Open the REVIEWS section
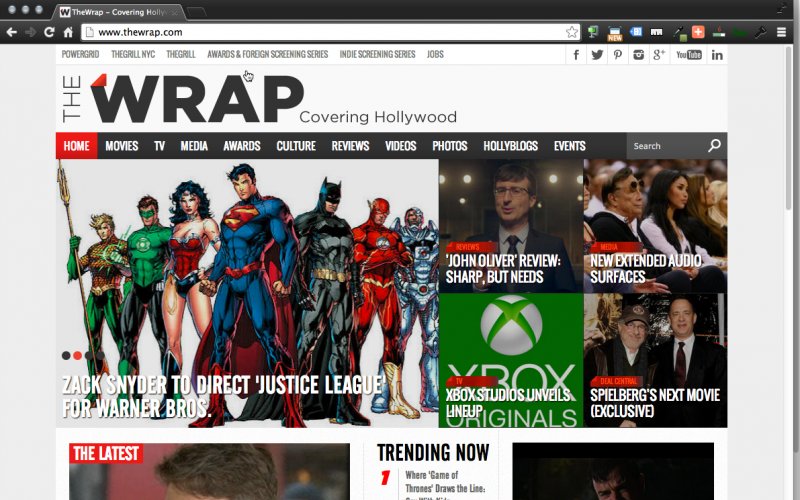 pyautogui.click(x=350, y=146)
